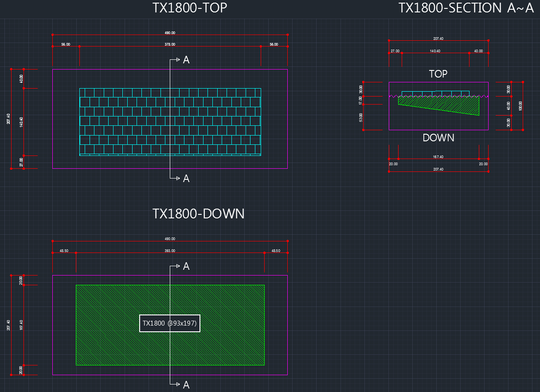Click the 490.00 dimension above the top view
Viewport: 540px width, 392px height.
coord(170,33)
